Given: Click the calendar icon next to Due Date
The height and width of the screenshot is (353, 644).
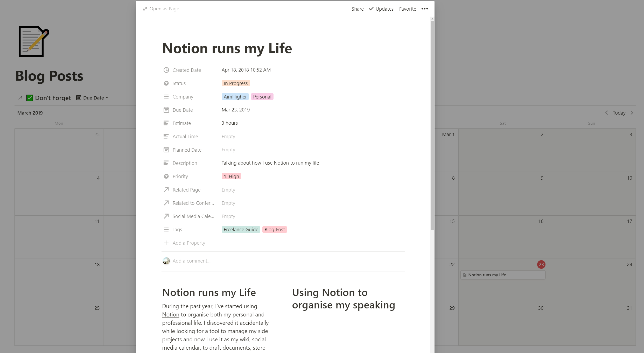Looking at the screenshot, I should click(166, 110).
